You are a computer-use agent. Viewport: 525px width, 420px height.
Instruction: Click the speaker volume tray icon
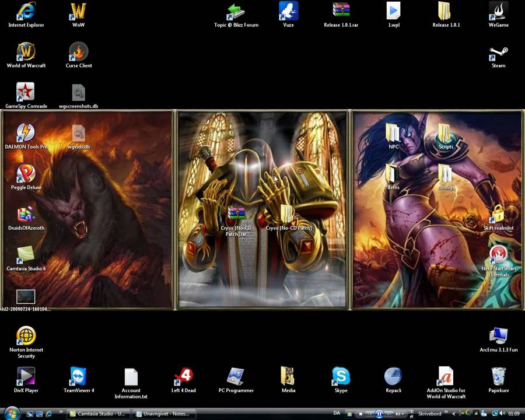click(502, 414)
